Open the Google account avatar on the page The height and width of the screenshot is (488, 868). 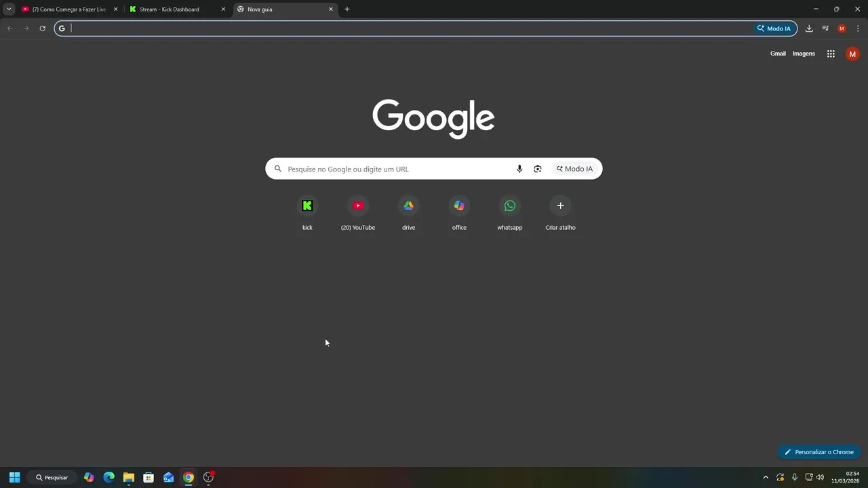click(x=852, y=54)
